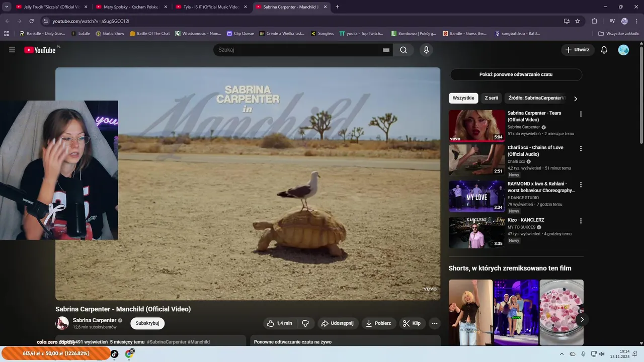This screenshot has height=362, width=644.
Task: Click the Manchild video player
Action: click(x=248, y=184)
